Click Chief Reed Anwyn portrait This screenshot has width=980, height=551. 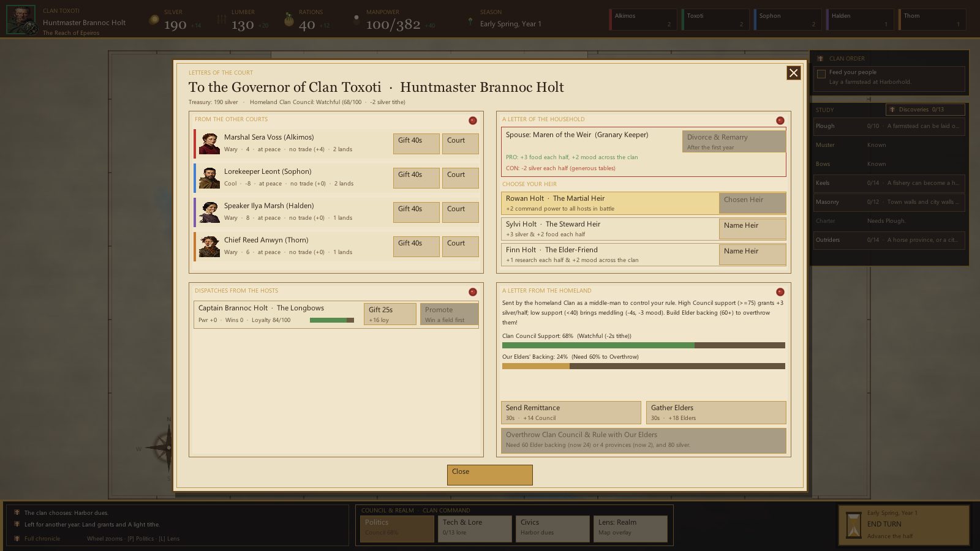[x=209, y=247]
